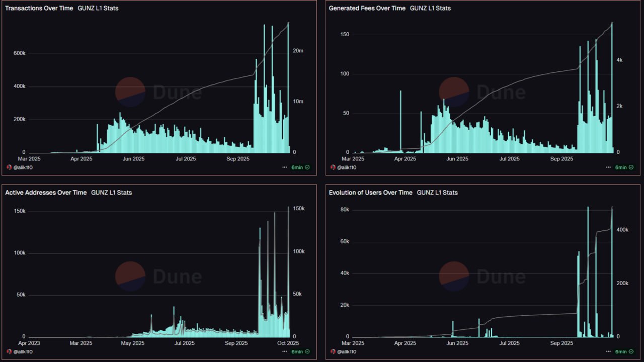Open the Evolution of Users Over Time title
The height and width of the screenshot is (362, 644).
coord(370,193)
